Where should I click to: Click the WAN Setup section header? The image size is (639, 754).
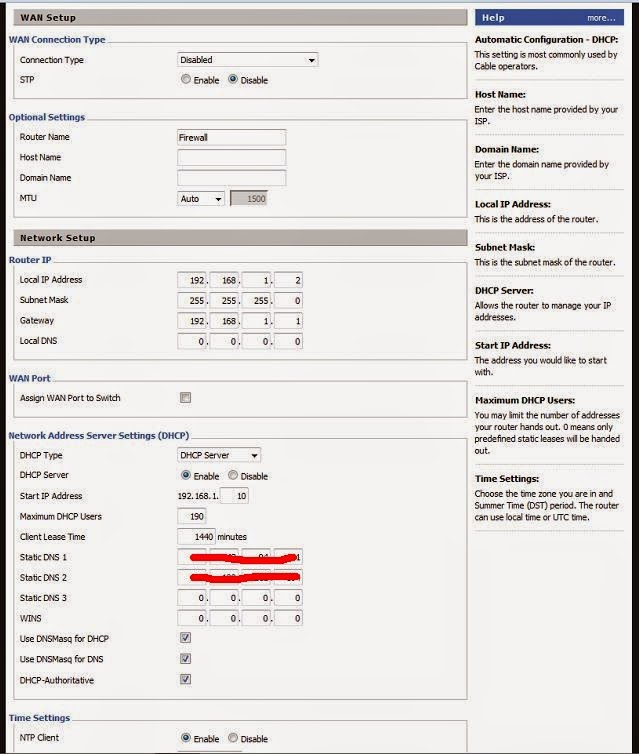(x=240, y=18)
